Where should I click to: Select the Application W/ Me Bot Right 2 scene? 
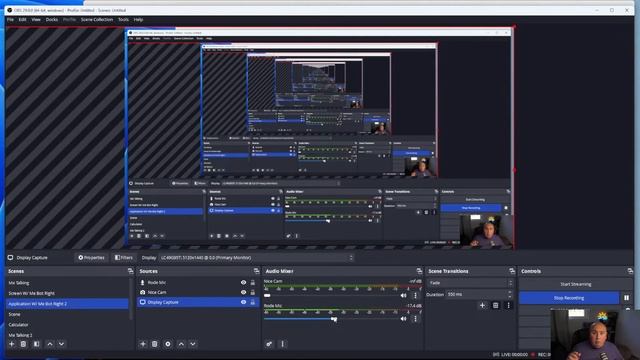point(67,304)
